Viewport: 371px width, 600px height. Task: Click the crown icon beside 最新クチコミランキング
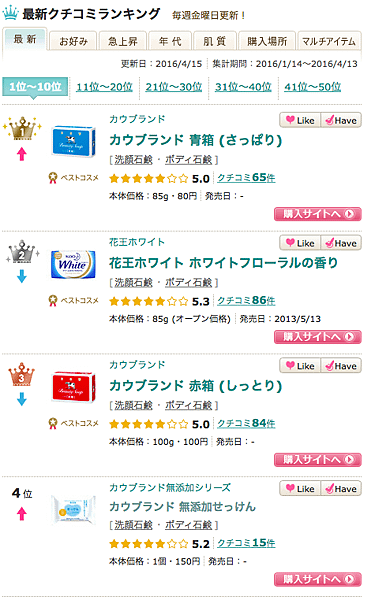(x=10, y=13)
